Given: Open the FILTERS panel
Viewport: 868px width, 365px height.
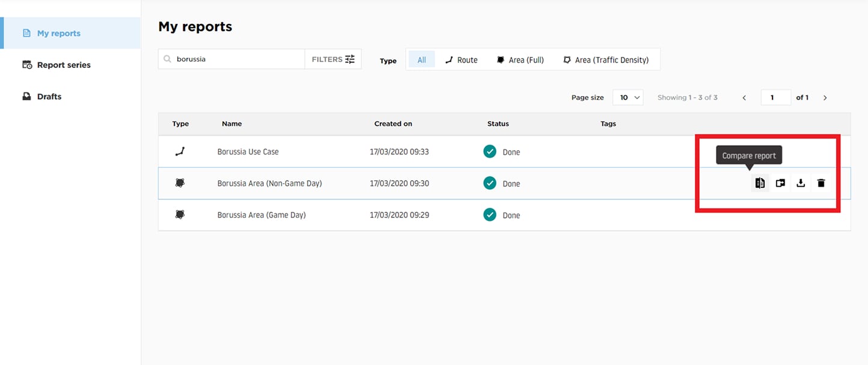Looking at the screenshot, I should (333, 59).
